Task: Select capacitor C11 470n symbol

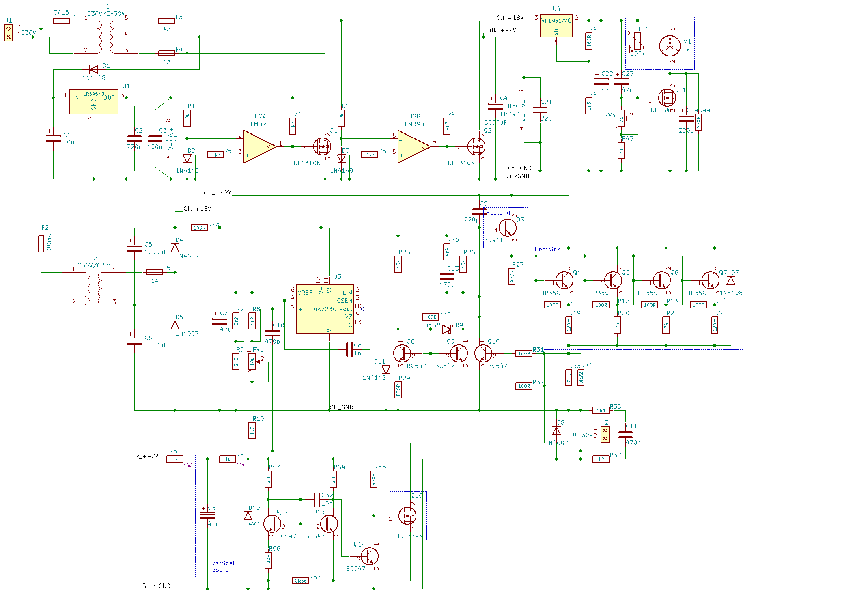Action: 625,435
